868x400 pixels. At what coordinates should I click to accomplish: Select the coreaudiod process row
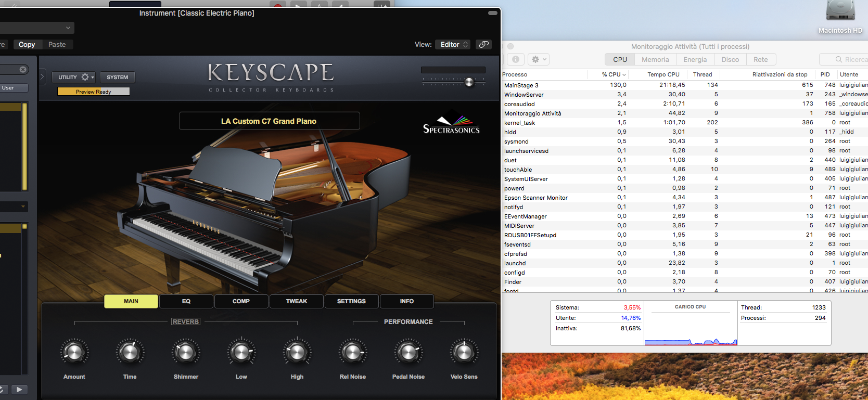685,104
